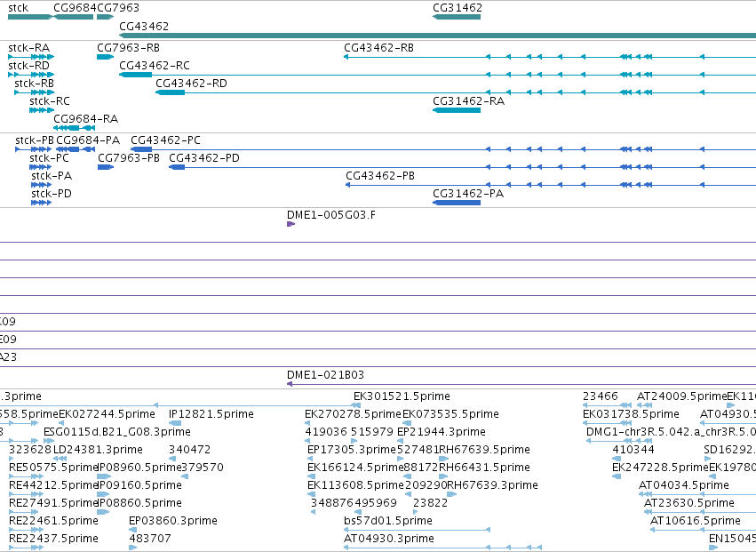The width and height of the screenshot is (756, 552).
Task: Click transcript label stck-RB
Action: [35, 83]
